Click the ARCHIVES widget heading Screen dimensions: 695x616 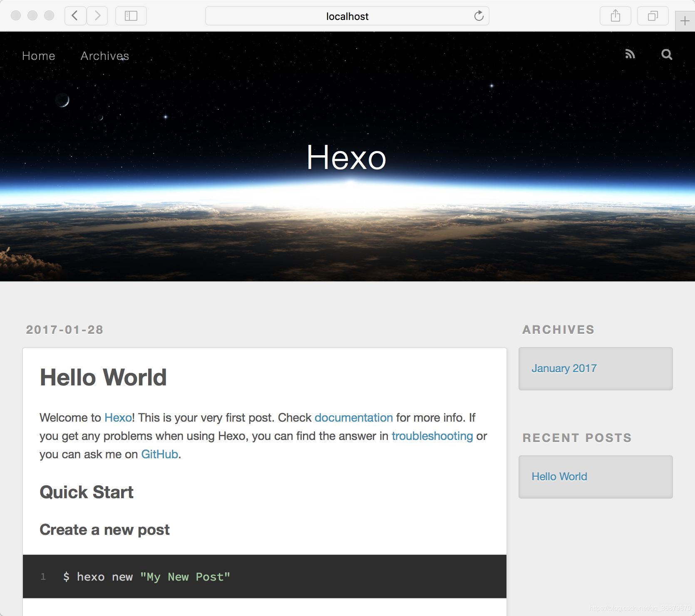tap(558, 330)
